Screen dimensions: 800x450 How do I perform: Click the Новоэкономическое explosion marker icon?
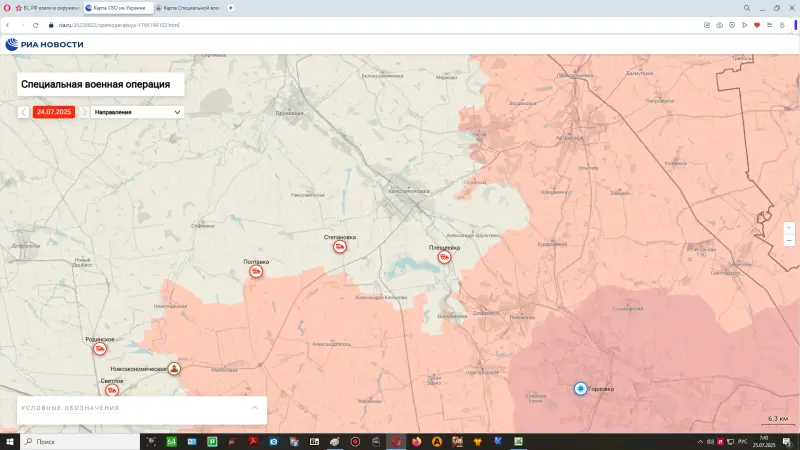[174, 369]
